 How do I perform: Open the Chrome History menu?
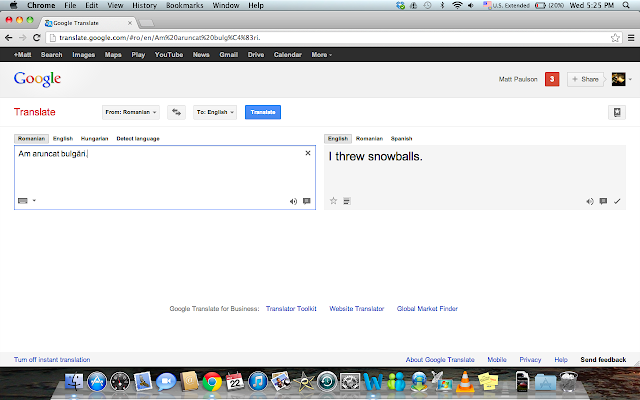pos(144,5)
